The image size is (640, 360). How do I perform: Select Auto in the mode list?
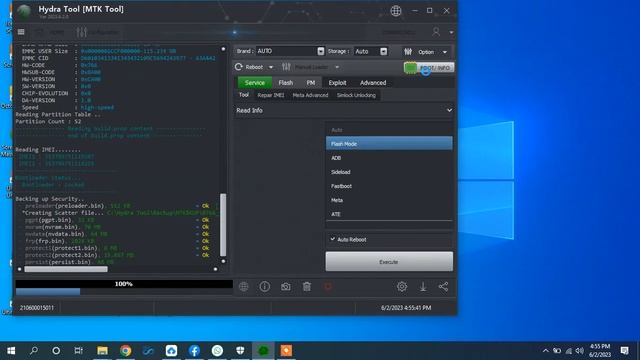(389, 130)
